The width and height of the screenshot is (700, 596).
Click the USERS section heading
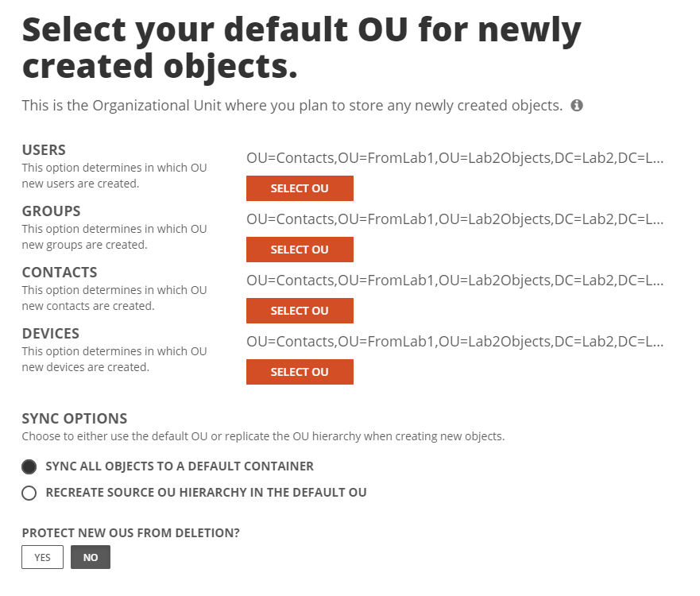pyautogui.click(x=44, y=150)
